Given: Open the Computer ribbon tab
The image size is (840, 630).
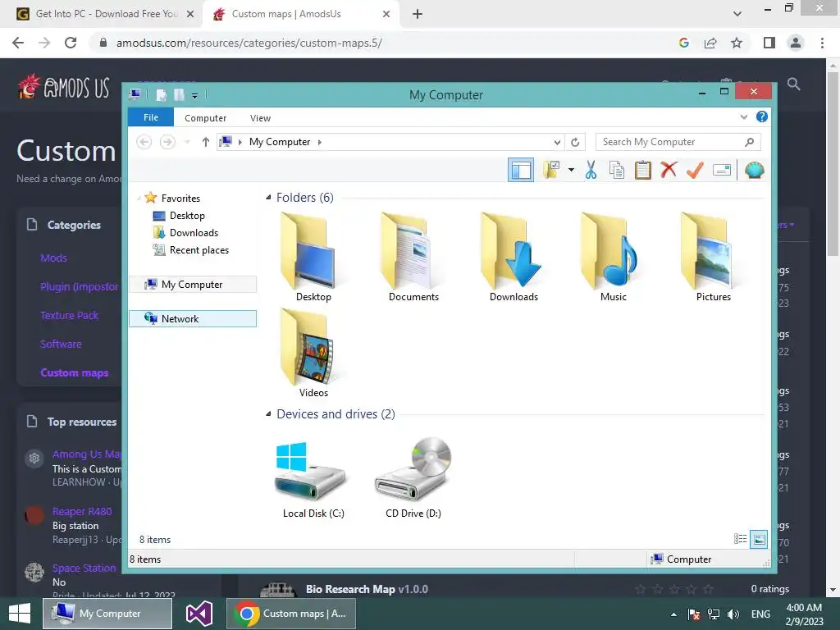Looking at the screenshot, I should point(205,118).
